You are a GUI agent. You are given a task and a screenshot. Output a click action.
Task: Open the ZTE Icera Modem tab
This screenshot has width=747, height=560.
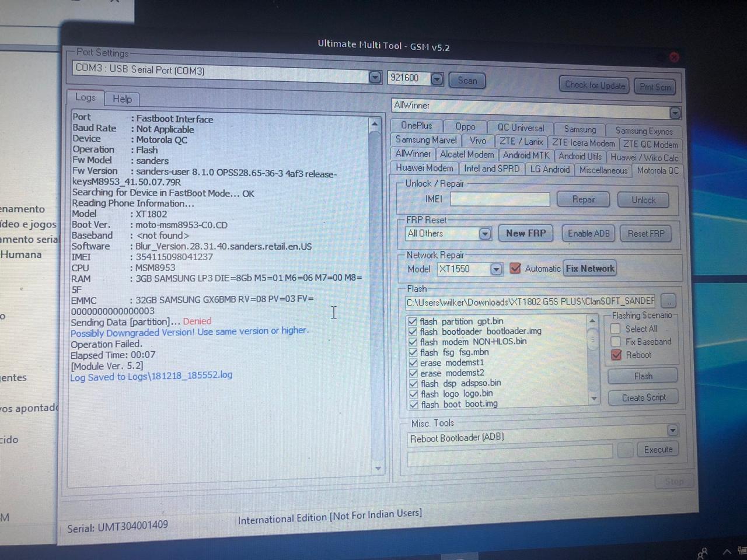coord(584,143)
